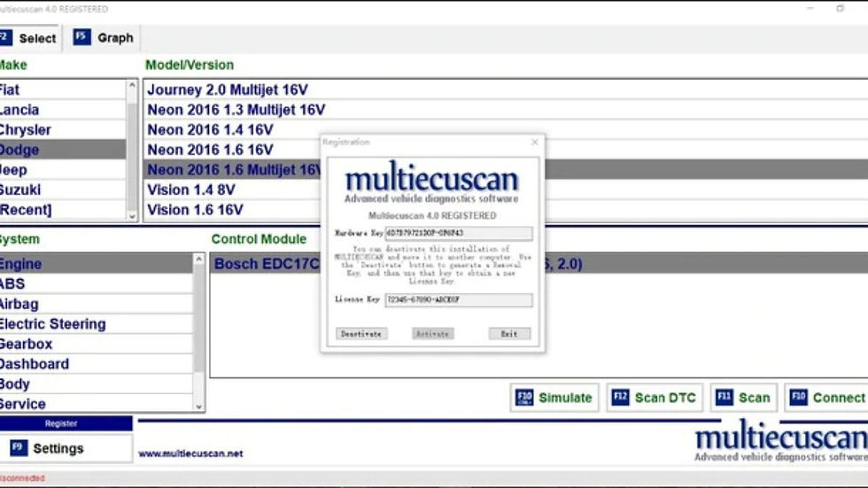Click the Make list scroll-down arrow
Screen dimensions: 868x488
[132, 216]
